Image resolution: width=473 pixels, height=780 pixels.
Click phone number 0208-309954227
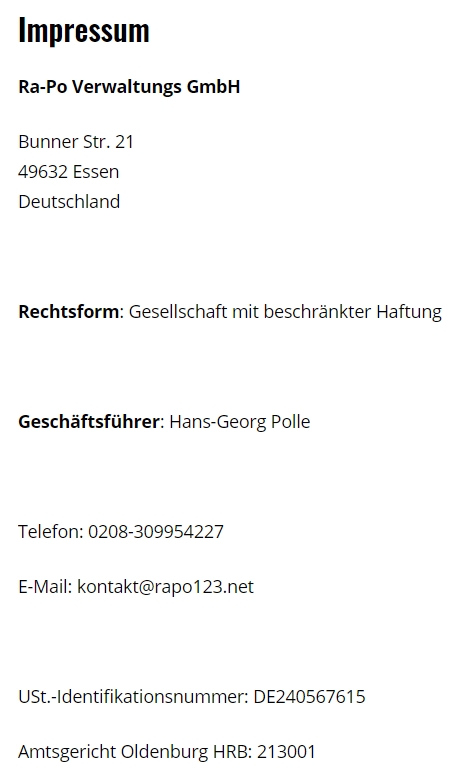(x=156, y=531)
